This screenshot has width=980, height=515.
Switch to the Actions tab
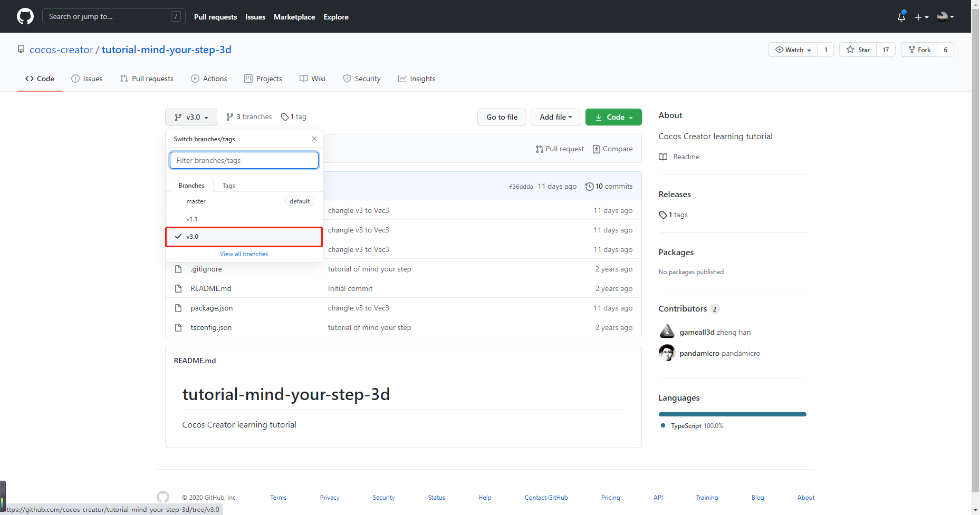209,79
